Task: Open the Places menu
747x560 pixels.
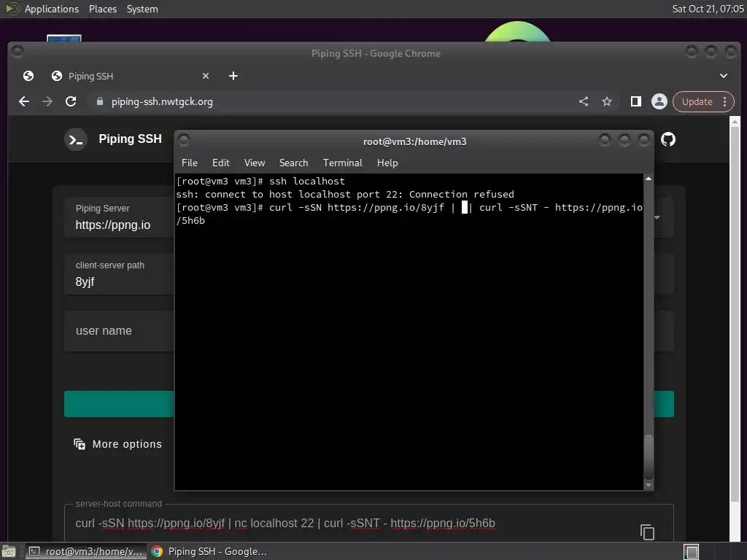Action: click(102, 9)
